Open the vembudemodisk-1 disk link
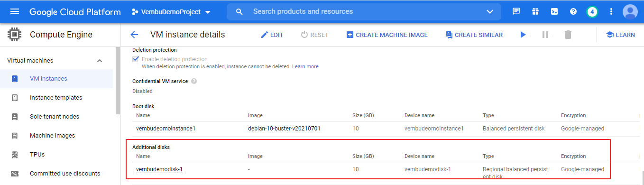This screenshot has height=185, width=644. click(x=159, y=169)
